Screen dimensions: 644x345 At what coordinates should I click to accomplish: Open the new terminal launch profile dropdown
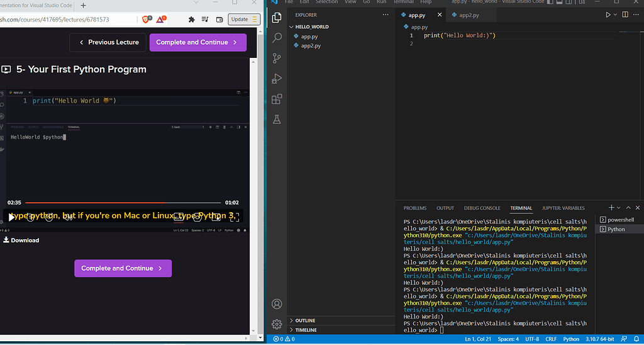[619, 208]
